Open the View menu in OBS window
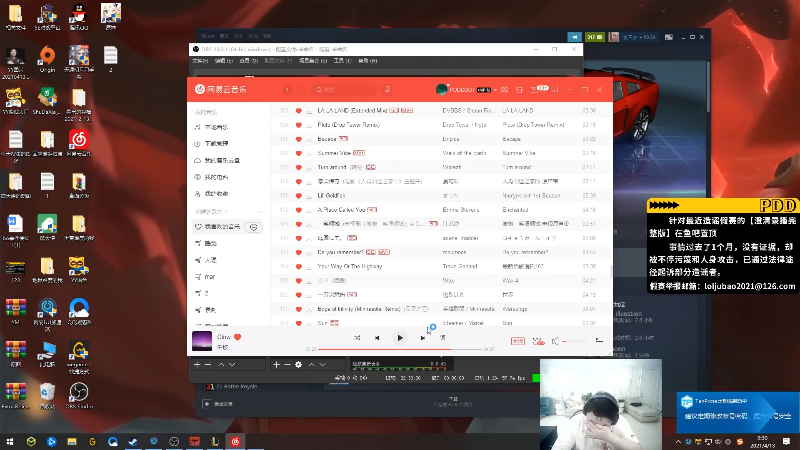The image size is (800, 450). [248, 61]
